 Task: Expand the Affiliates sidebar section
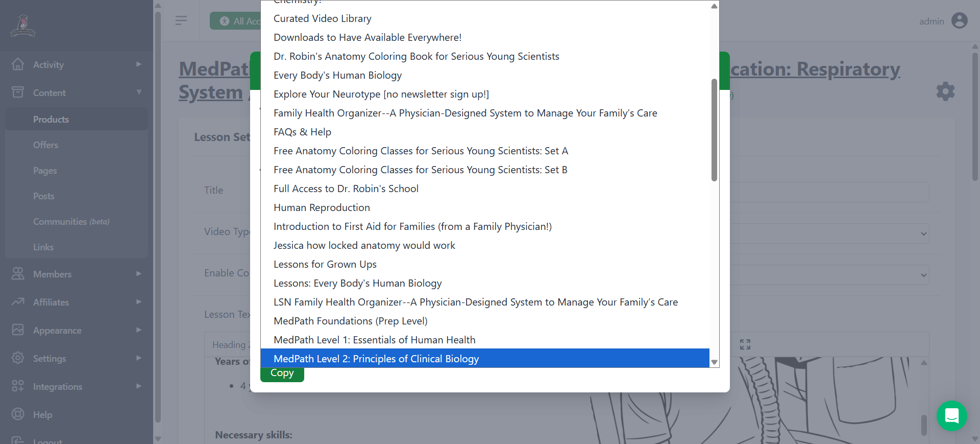(x=138, y=302)
